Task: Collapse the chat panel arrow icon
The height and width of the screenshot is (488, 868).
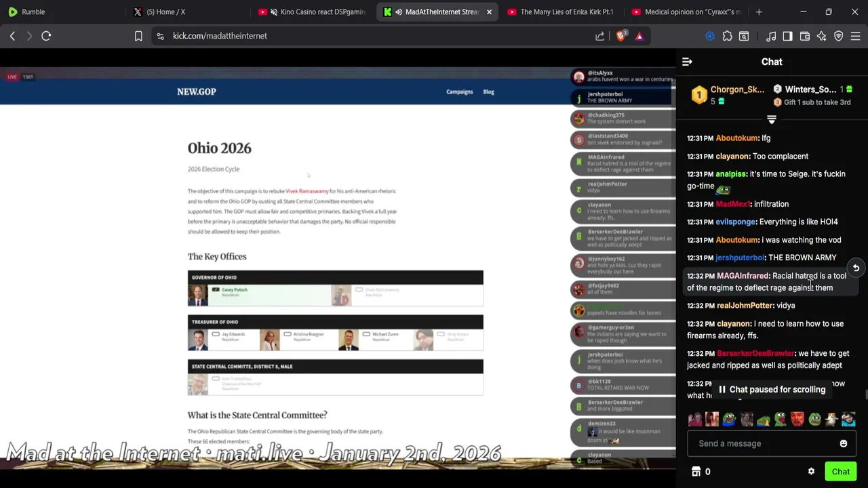Action: [687, 62]
